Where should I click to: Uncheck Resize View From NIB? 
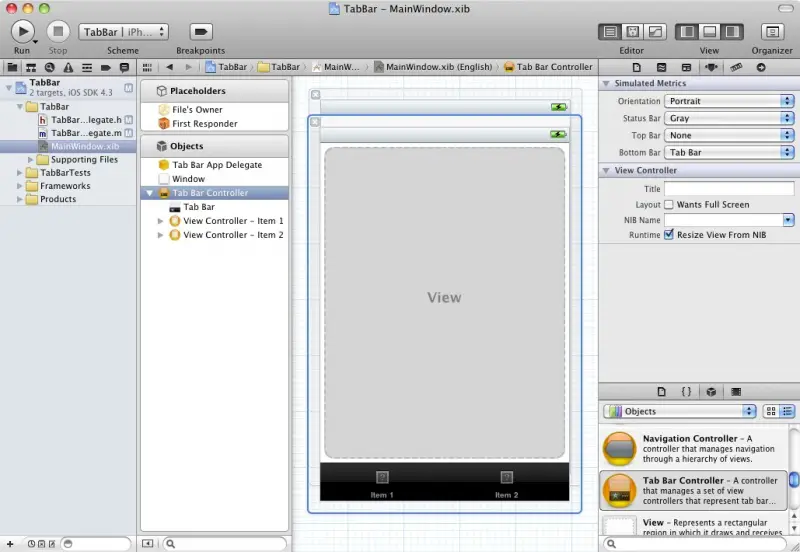pyautogui.click(x=669, y=235)
